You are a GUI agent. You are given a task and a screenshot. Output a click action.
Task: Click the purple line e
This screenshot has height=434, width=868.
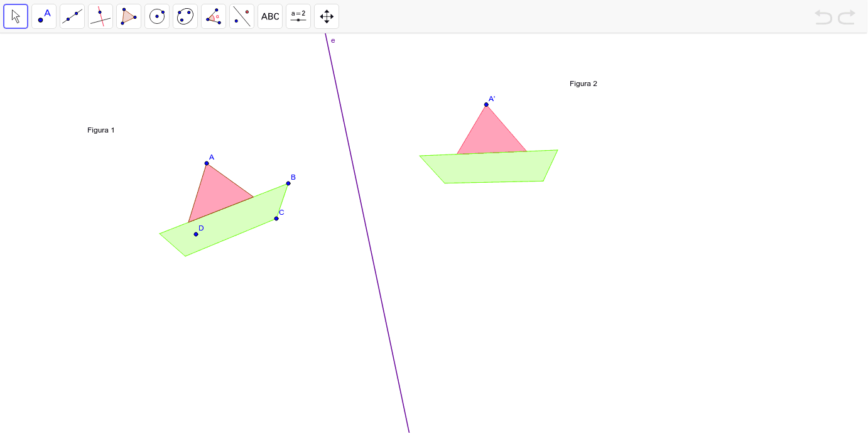tap(367, 232)
